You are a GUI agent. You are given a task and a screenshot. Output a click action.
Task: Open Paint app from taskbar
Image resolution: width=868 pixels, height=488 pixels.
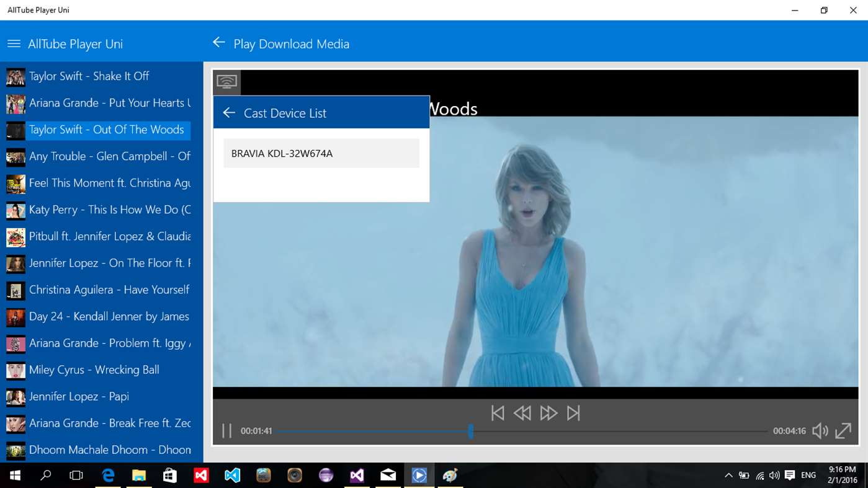[450, 476]
